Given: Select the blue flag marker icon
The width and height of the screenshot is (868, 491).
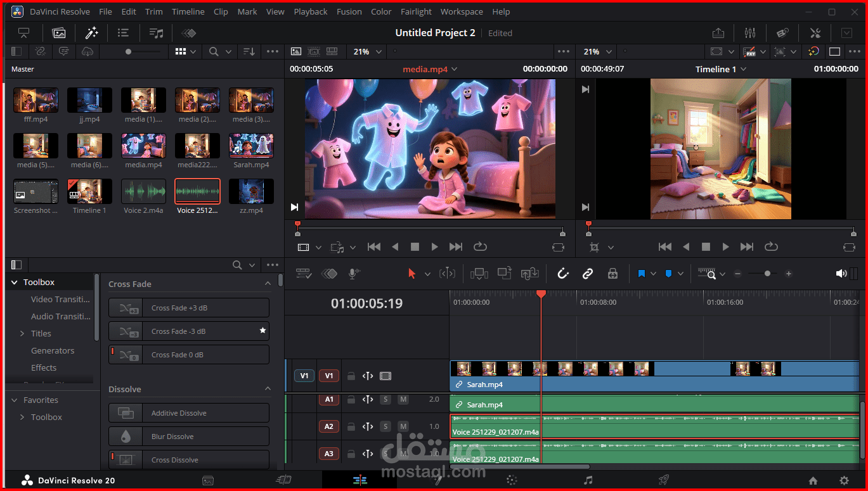Looking at the screenshot, I should [x=642, y=274].
